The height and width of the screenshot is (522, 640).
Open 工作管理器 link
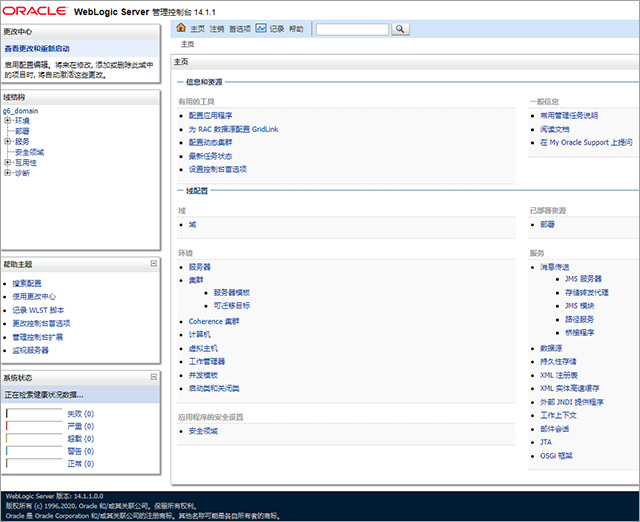point(207,362)
